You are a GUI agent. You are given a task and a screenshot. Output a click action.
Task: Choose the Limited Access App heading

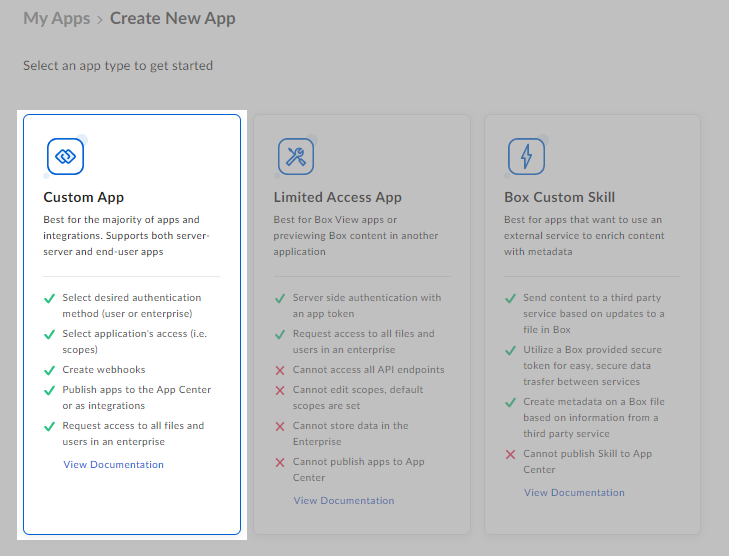pos(337,197)
